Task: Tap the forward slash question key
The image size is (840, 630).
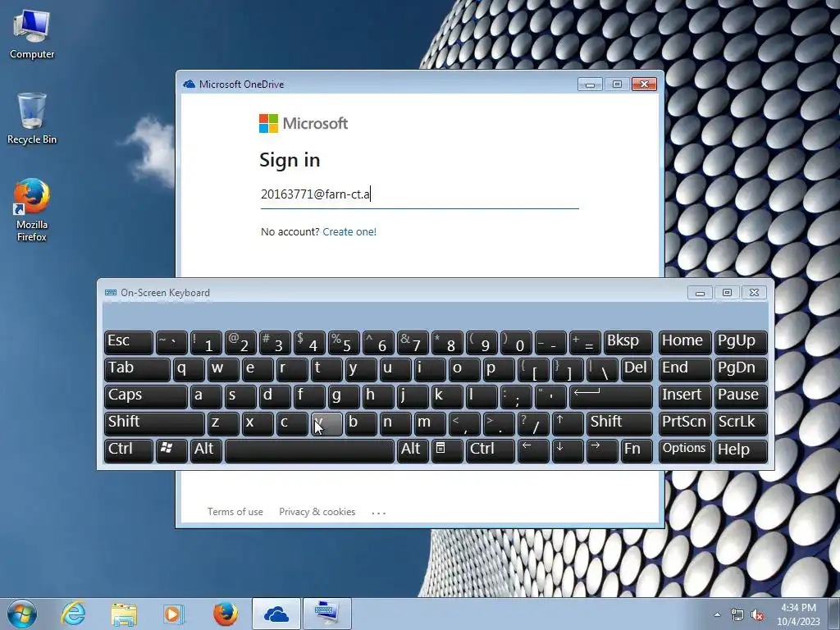Action: [x=533, y=423]
